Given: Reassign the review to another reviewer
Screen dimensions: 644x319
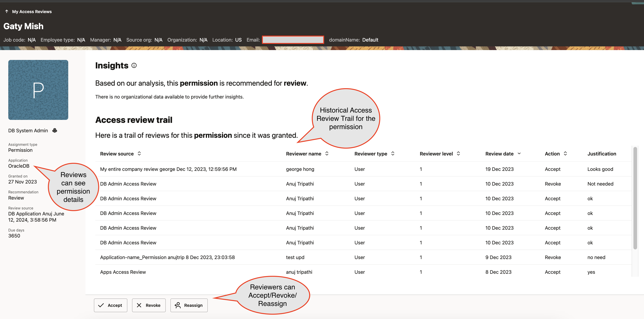Looking at the screenshot, I should 189,305.
